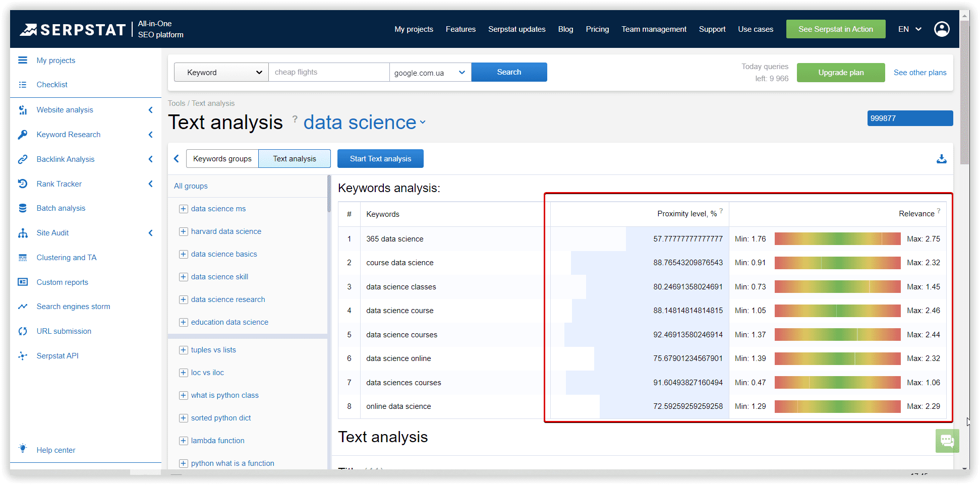Open the google.com.ua search engine dropdown
Image resolution: width=980 pixels, height=485 pixels.
pos(430,73)
